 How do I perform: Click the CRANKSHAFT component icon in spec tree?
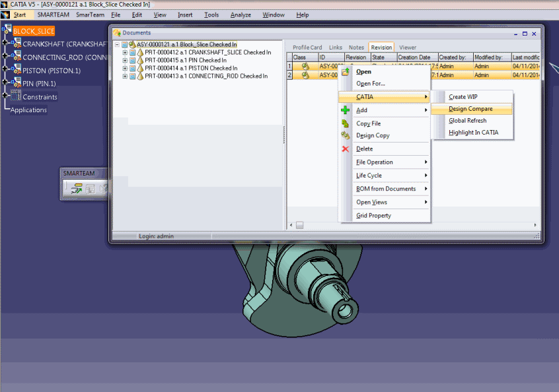[x=17, y=44]
